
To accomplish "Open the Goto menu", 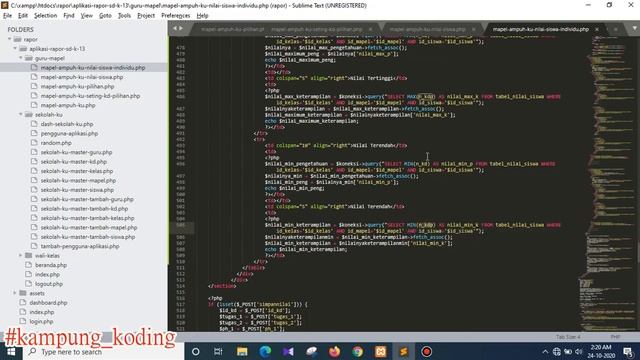I will 105,16.
